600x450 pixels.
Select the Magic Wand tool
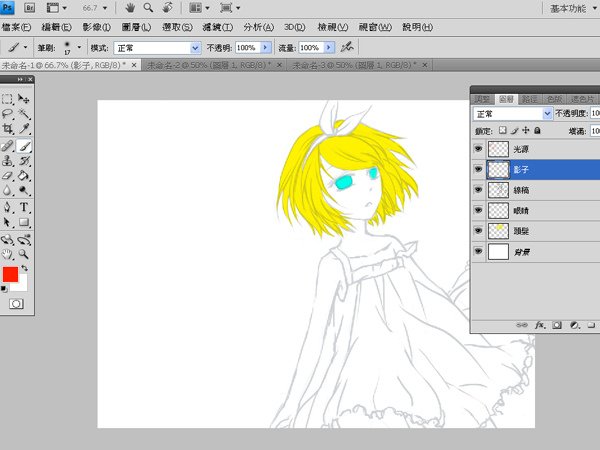pos(24,114)
